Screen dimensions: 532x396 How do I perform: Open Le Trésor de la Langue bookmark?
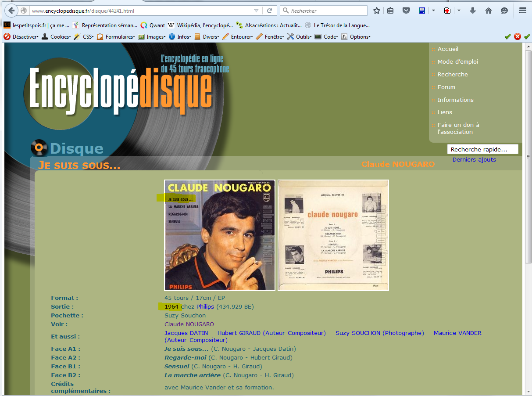point(337,25)
